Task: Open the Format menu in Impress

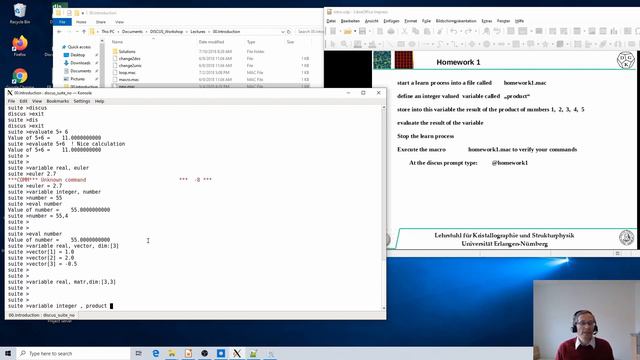Action: 411,21
